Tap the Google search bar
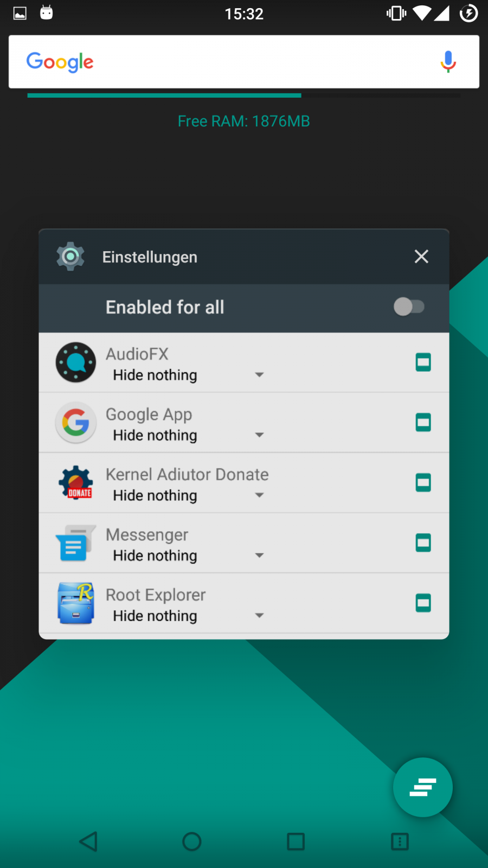488x868 pixels. point(244,62)
